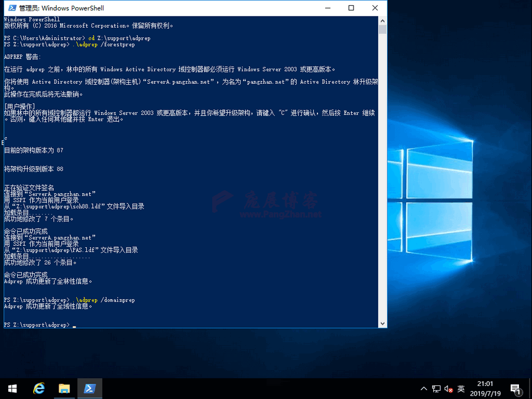
Task: Click the '正在验证文件签名' line
Action: [29, 187]
